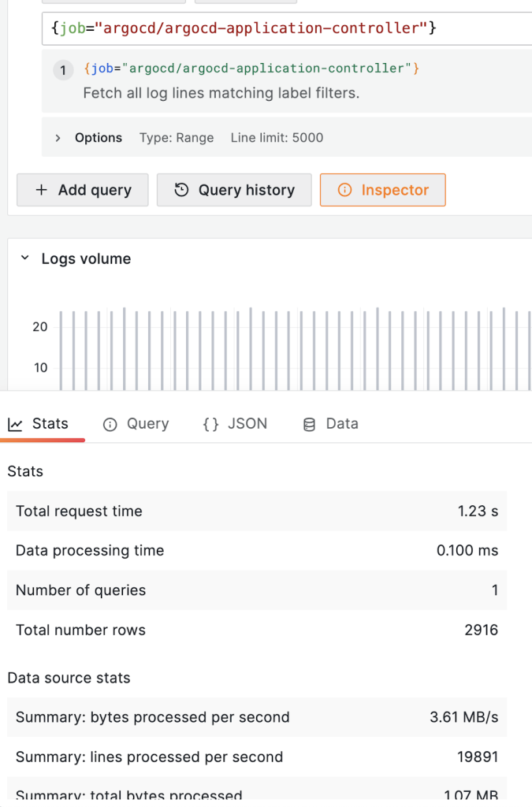Open the Type: Range query option
The image size is (532, 807).
tap(177, 138)
